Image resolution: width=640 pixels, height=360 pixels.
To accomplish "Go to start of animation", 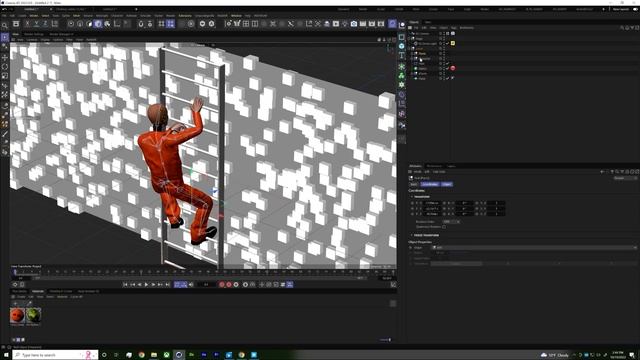I will click(125, 284).
